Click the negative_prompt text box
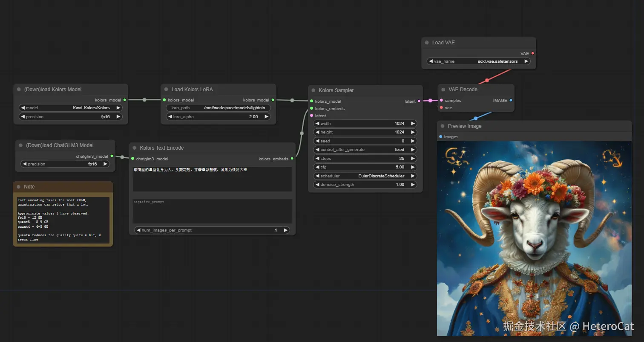This screenshot has width=644, height=342. point(212,211)
